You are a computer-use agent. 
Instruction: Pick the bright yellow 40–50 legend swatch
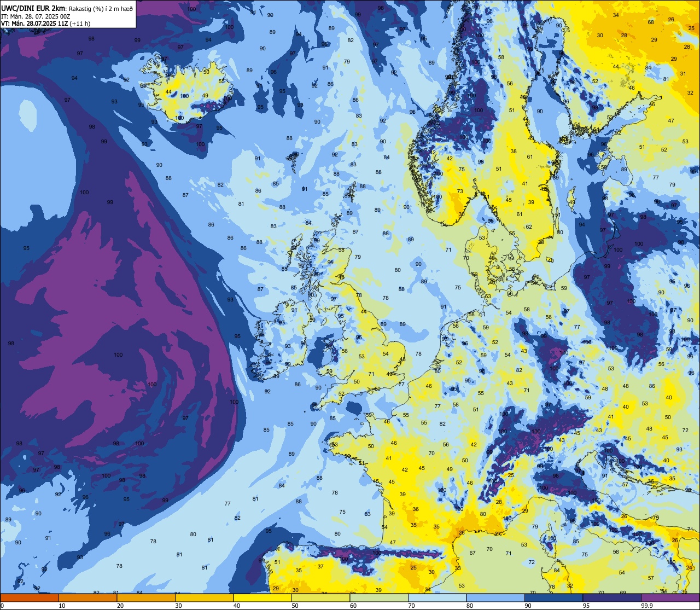[x=262, y=597]
